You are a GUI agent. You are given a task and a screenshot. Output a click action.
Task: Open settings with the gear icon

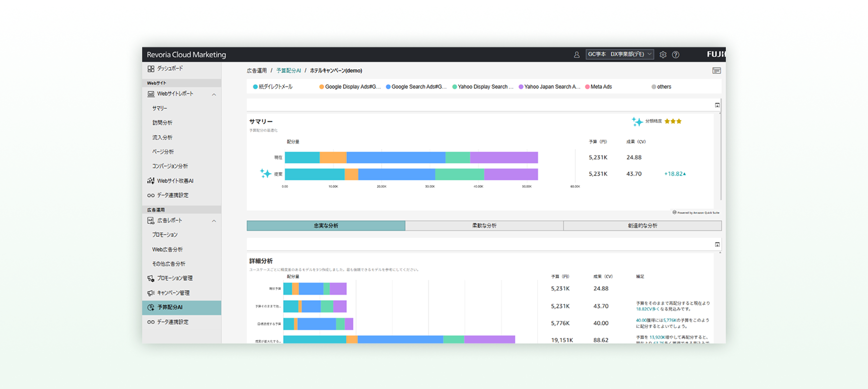click(663, 55)
